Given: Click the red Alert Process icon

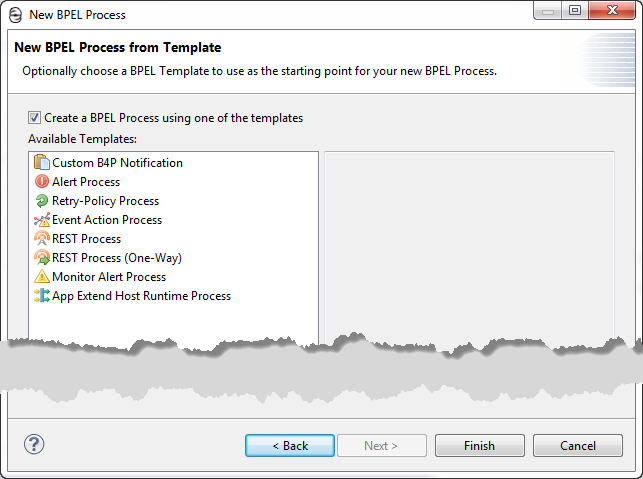Looking at the screenshot, I should 42,181.
